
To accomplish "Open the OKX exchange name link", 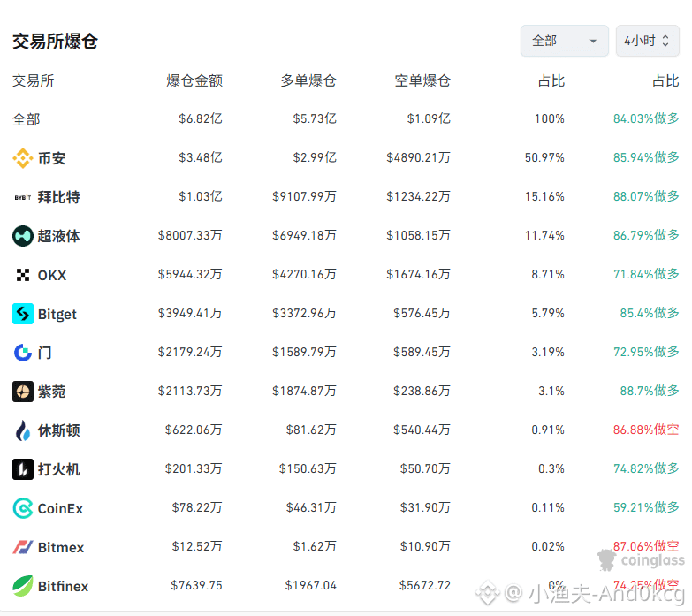I will pyautogui.click(x=52, y=276).
